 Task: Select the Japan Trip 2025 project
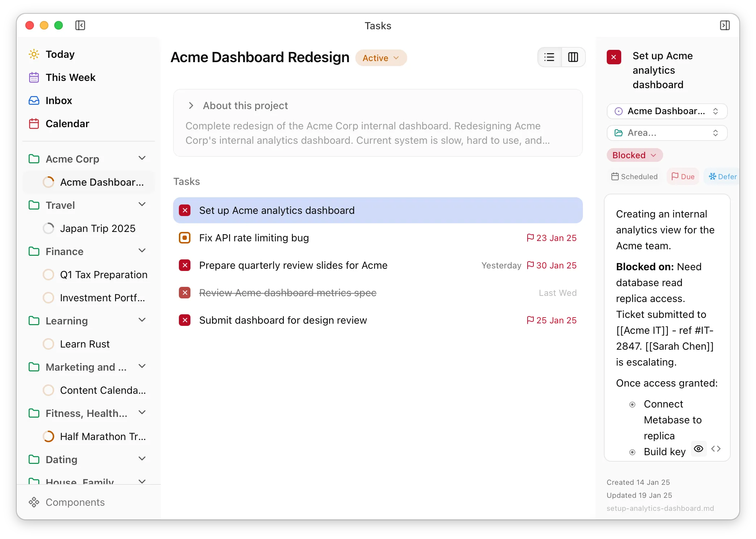point(98,228)
